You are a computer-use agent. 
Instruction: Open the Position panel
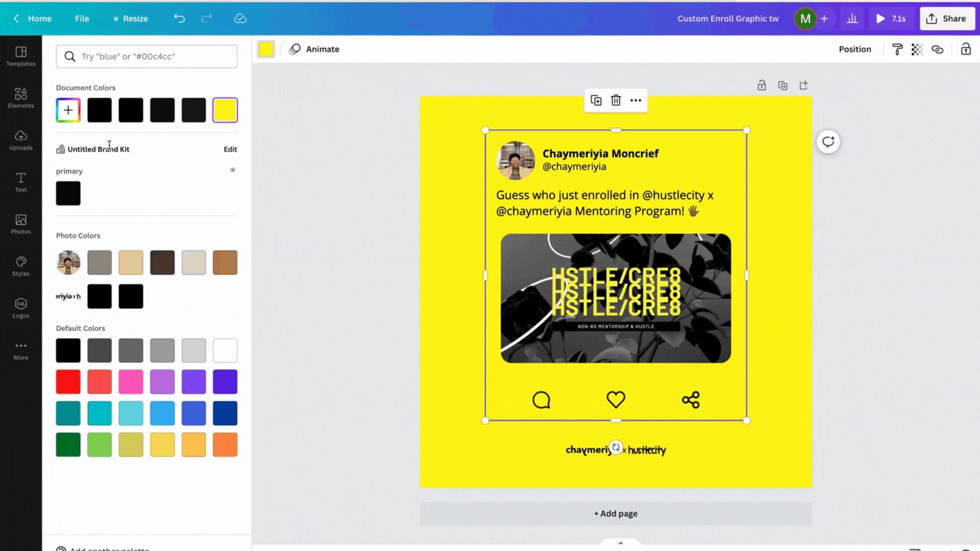[x=855, y=49]
